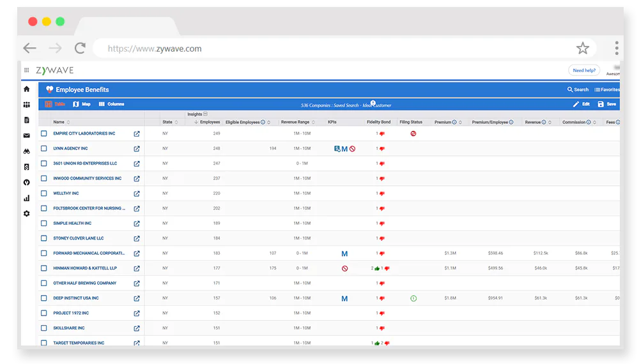Check the Project 1972 Inc row

click(44, 313)
